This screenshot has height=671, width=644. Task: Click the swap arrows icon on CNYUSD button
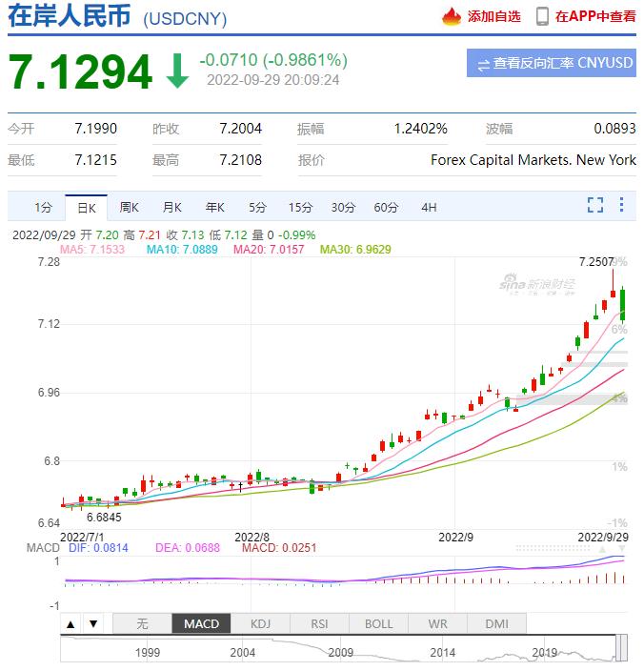point(483,65)
